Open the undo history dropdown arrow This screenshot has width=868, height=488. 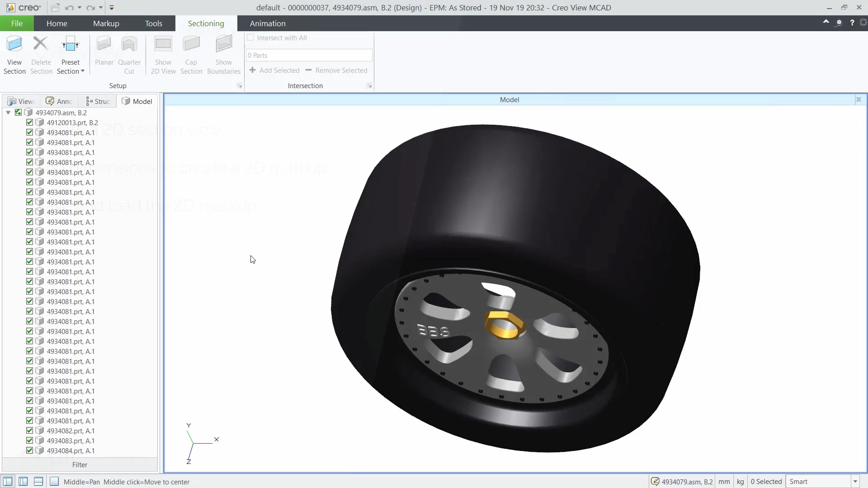tap(80, 8)
